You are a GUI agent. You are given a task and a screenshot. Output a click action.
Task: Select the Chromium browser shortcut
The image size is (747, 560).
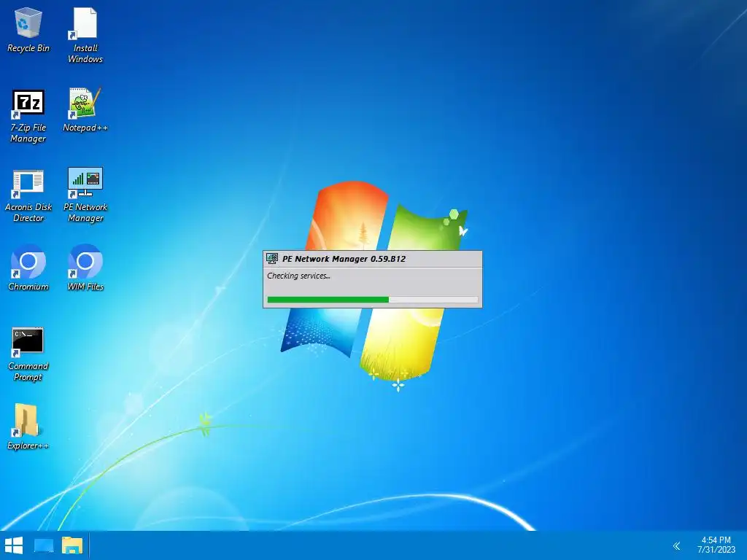28,268
